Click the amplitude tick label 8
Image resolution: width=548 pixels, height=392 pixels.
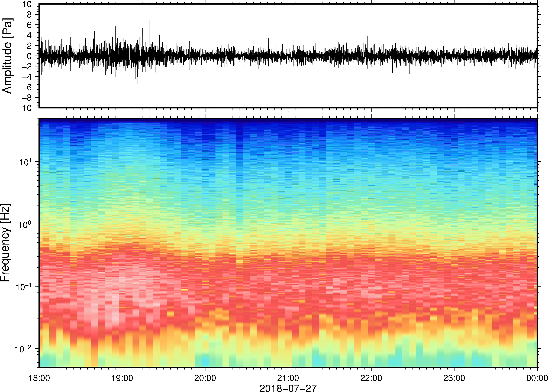pyautogui.click(x=30, y=14)
